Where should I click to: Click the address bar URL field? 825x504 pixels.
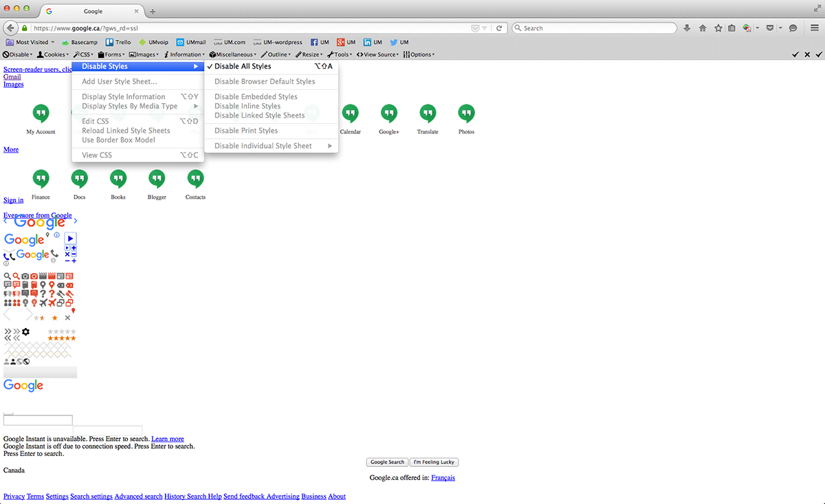click(x=247, y=28)
